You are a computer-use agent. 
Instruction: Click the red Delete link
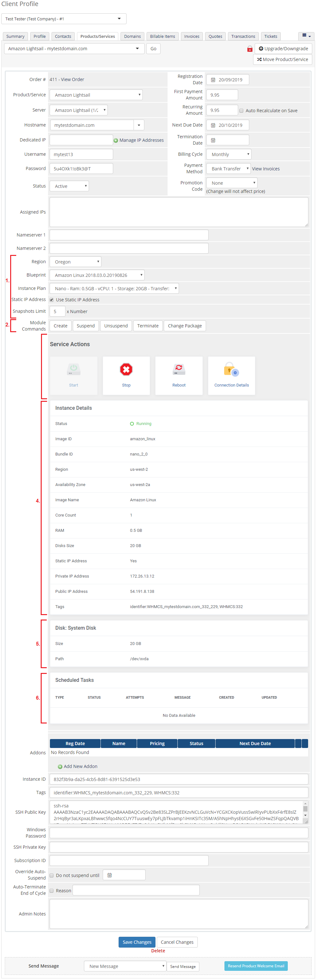point(158,951)
